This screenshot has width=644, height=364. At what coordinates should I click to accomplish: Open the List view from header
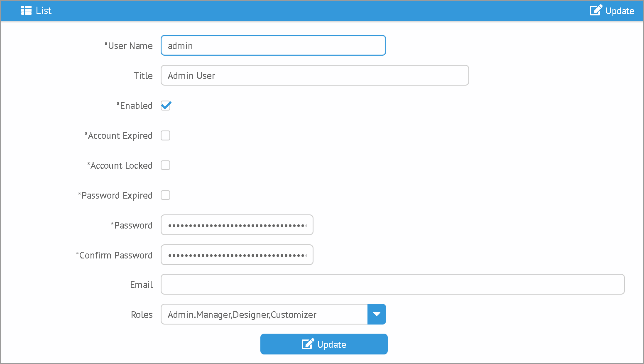tap(36, 11)
